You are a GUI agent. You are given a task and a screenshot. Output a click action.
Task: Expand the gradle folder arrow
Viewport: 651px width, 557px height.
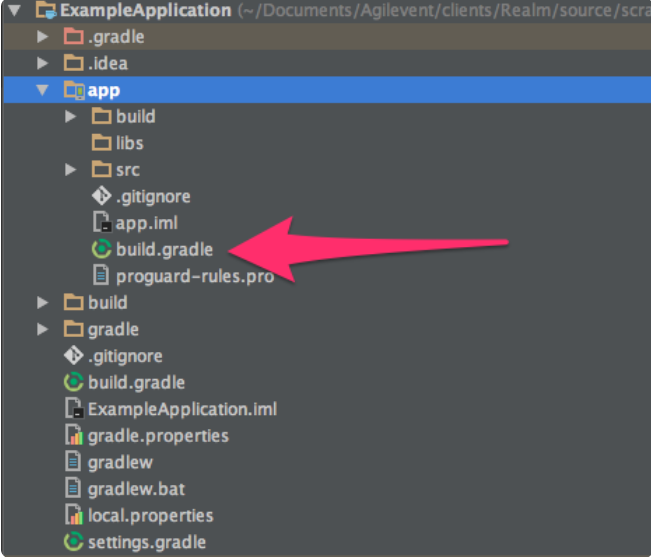click(x=42, y=329)
